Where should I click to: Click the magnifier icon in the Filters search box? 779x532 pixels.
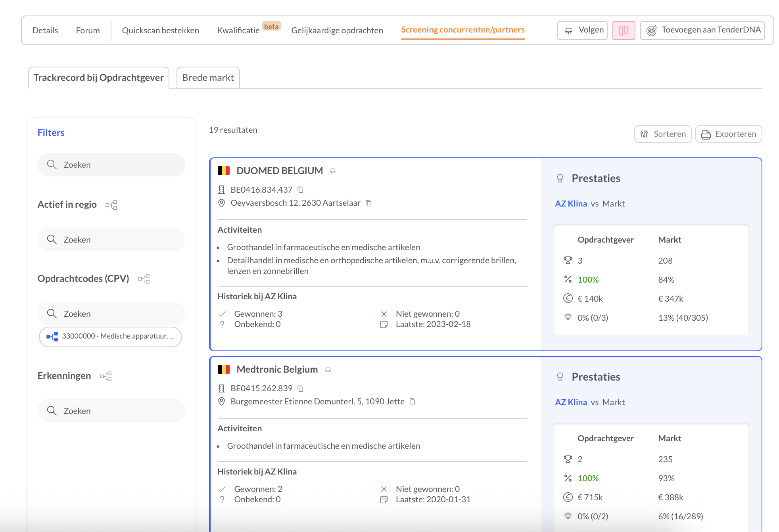pyautogui.click(x=52, y=164)
